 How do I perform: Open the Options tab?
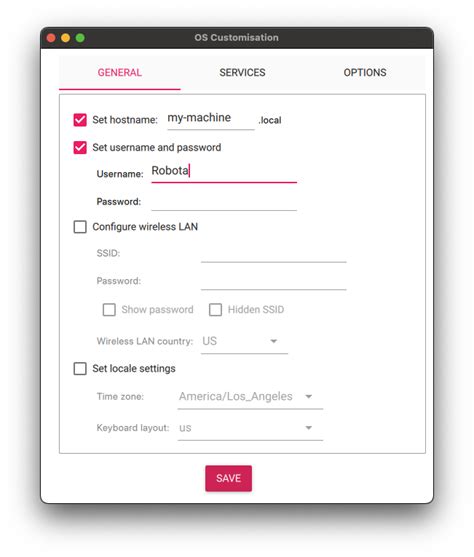365,73
